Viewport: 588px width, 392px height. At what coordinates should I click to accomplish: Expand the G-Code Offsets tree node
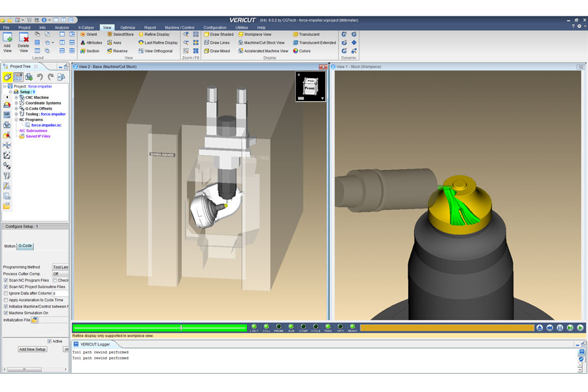pos(16,108)
